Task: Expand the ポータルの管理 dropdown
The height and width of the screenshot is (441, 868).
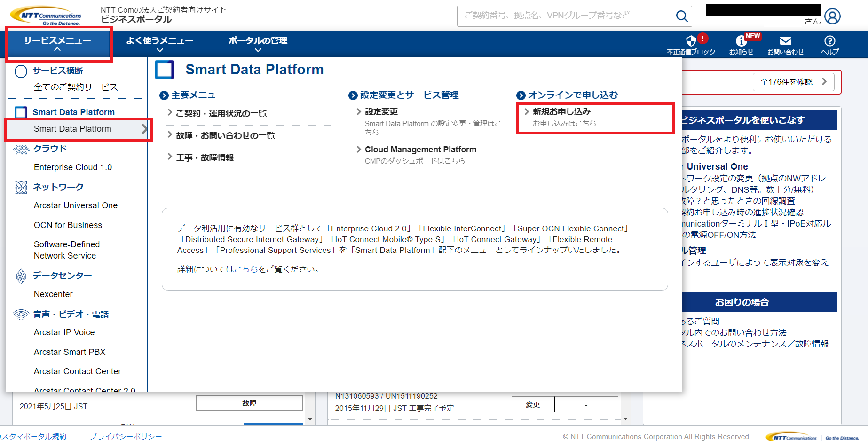Action: (258, 43)
